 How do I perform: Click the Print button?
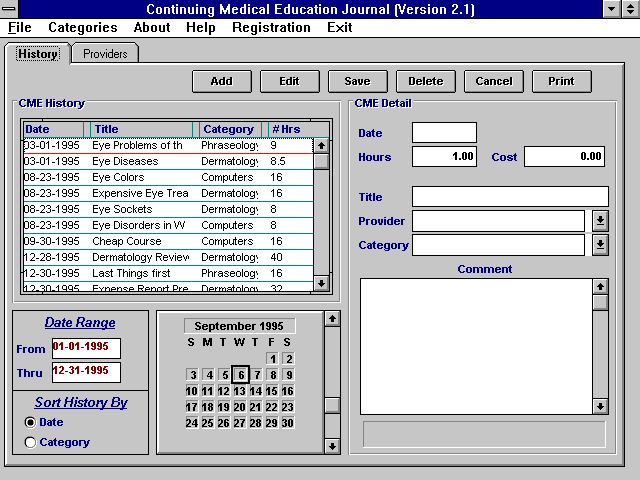[561, 81]
